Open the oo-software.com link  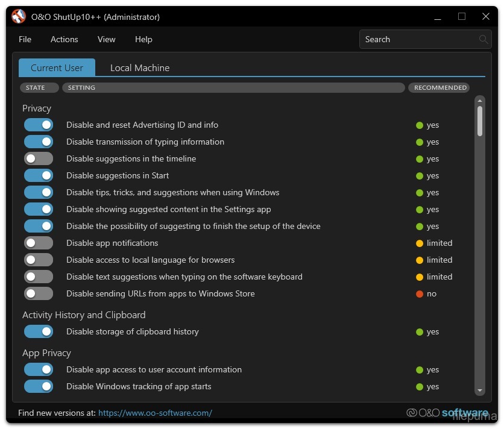tap(155, 413)
